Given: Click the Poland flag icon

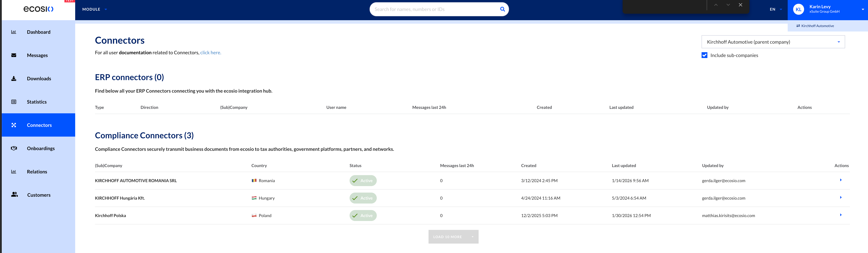Looking at the screenshot, I should pyautogui.click(x=254, y=216).
